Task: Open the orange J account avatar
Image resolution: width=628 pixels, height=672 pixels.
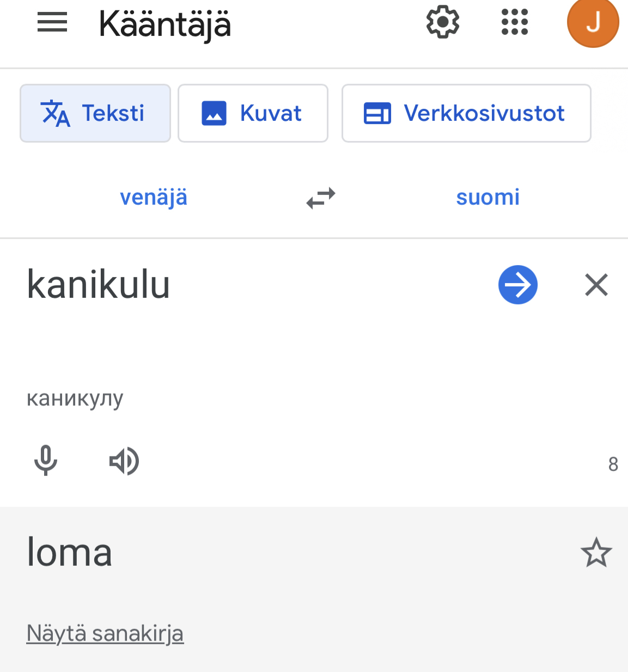Action: point(593,23)
